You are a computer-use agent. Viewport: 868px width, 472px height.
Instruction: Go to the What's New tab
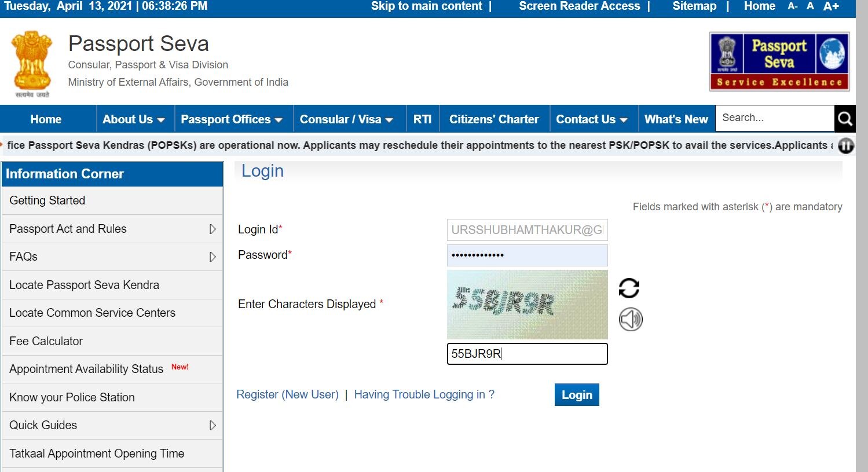(x=676, y=119)
